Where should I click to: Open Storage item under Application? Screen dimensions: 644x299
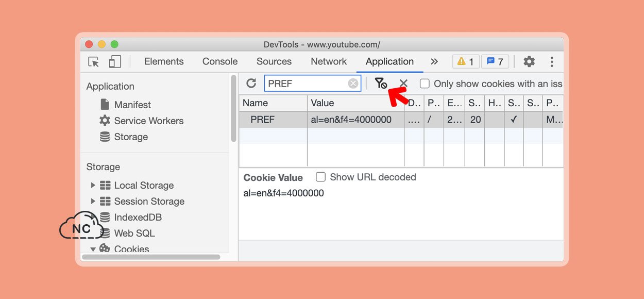[x=131, y=137]
